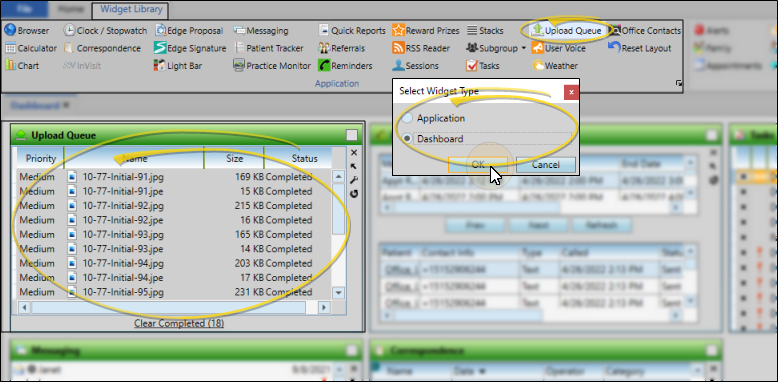
Task: Launch the Calculator widget
Action: point(31,48)
